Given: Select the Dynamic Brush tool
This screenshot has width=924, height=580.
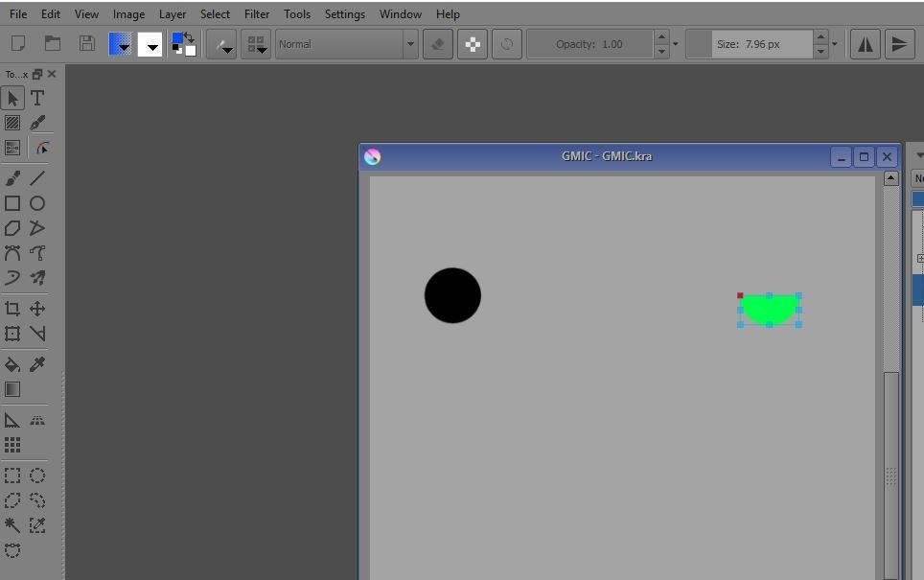Looking at the screenshot, I should [12, 278].
